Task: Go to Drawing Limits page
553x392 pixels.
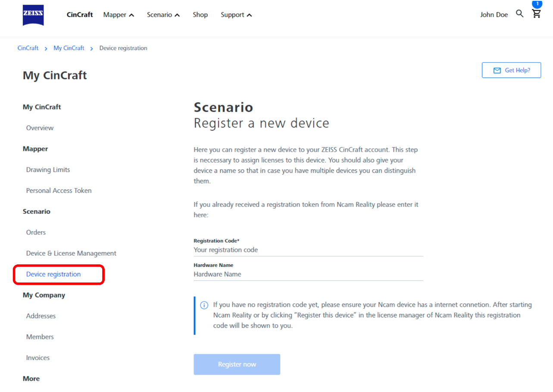Action: point(48,169)
